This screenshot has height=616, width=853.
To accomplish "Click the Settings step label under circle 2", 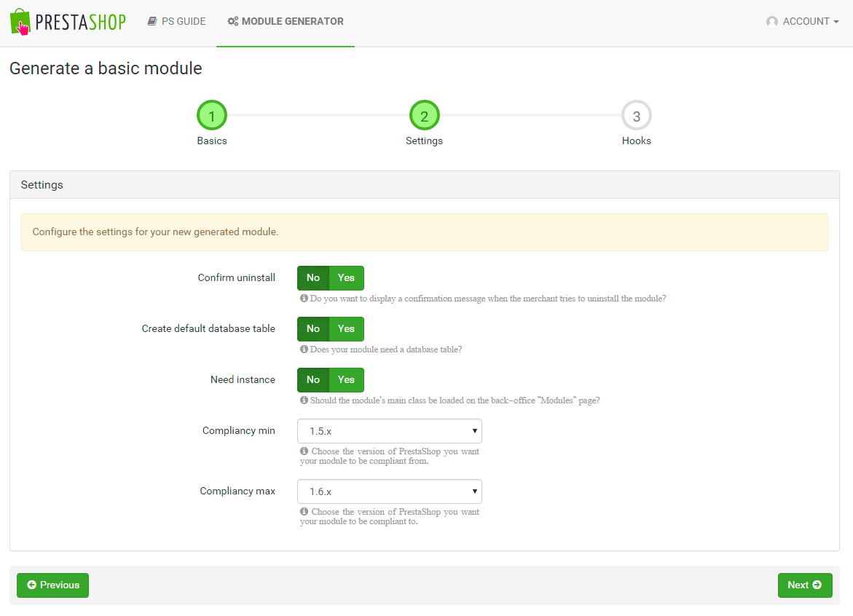I will [425, 141].
